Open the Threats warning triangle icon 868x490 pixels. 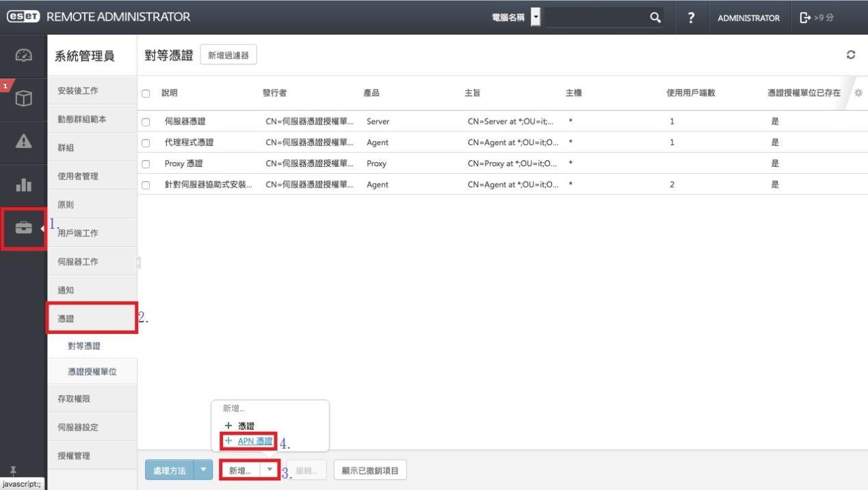23,141
